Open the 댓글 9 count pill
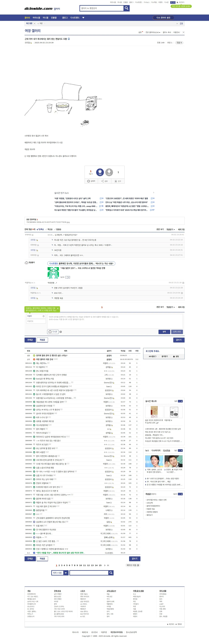The height and width of the screenshot is (644, 209). point(179,43)
